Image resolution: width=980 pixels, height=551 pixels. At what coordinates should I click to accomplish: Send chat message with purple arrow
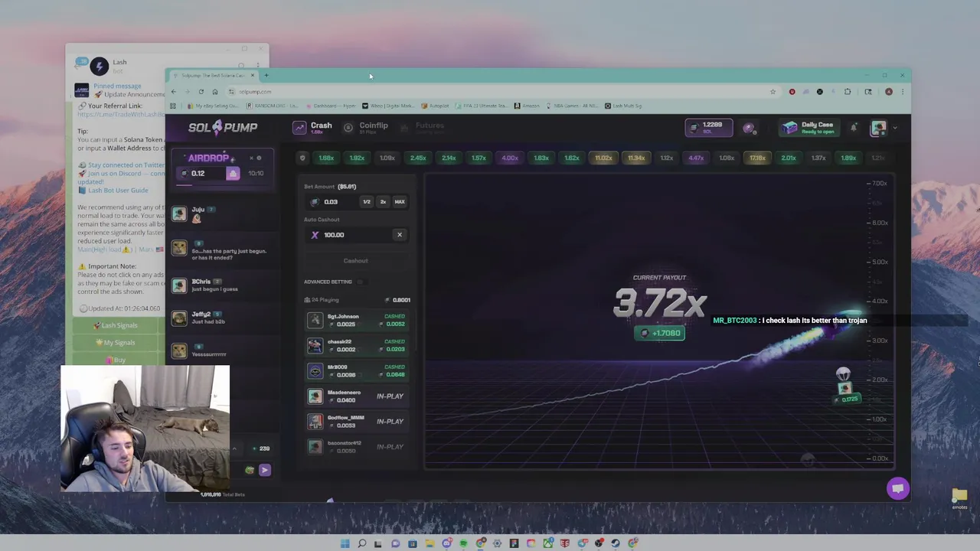pyautogui.click(x=264, y=470)
